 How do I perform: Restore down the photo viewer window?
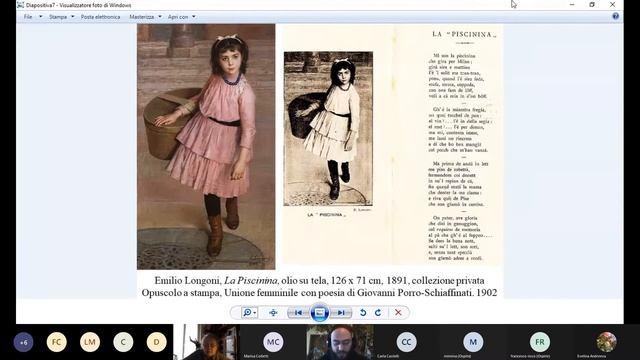click(x=592, y=4)
